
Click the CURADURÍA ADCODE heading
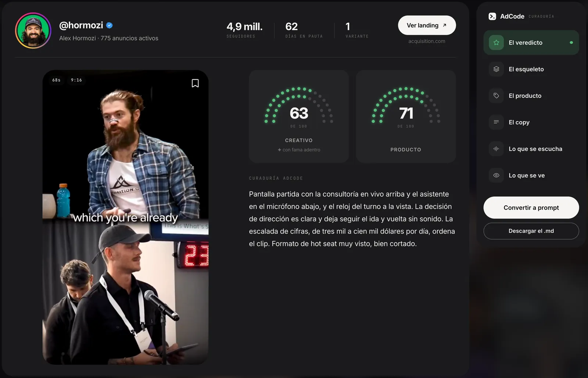pyautogui.click(x=276, y=178)
